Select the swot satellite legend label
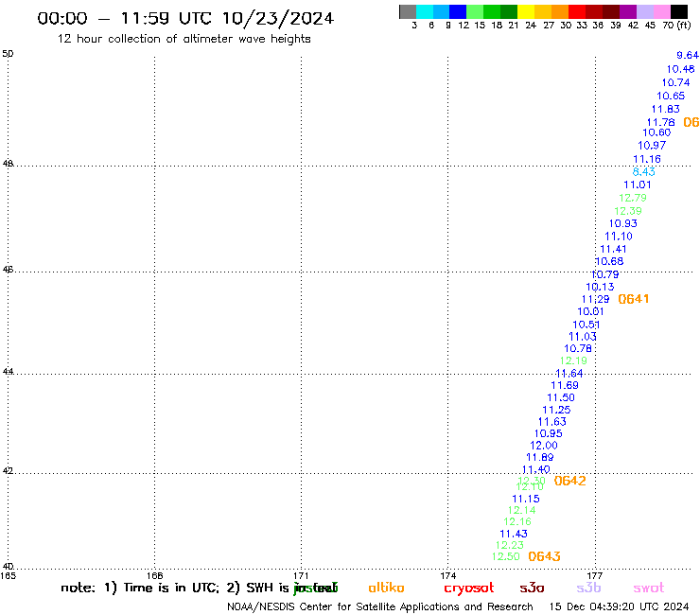 (x=649, y=588)
